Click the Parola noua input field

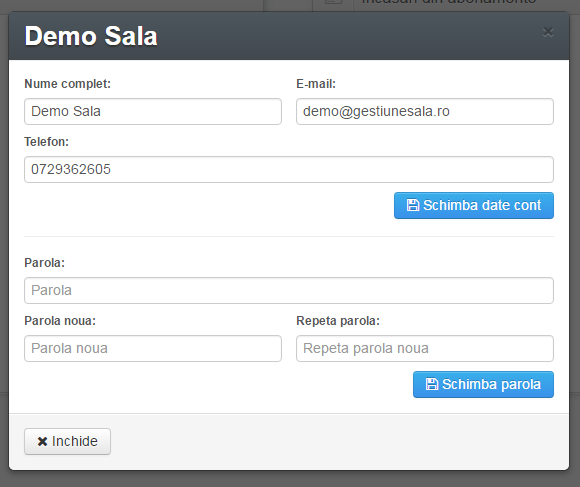pyautogui.click(x=153, y=348)
